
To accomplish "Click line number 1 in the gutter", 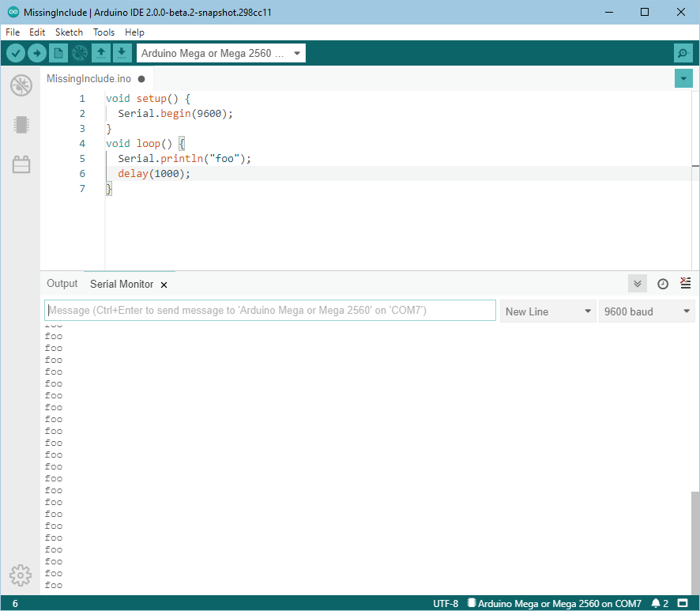I will [82, 98].
